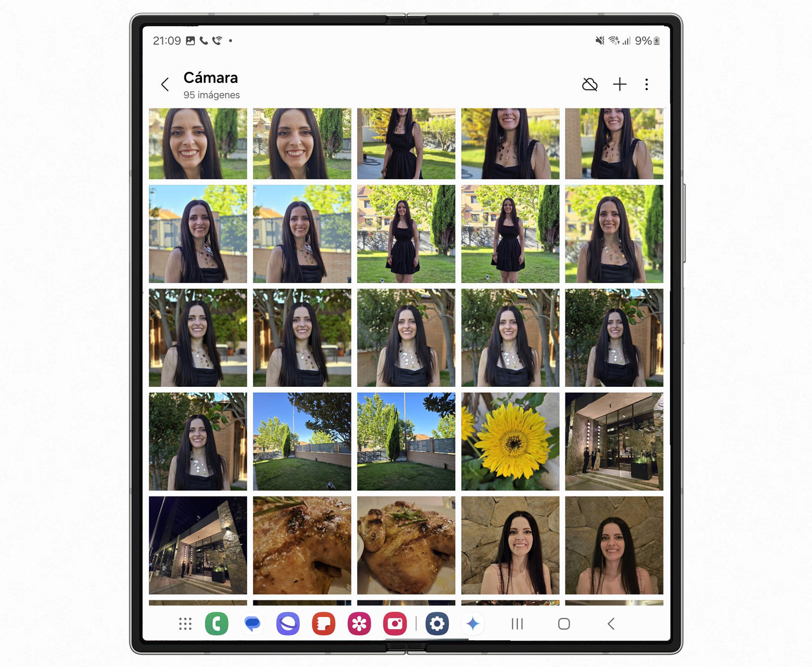The height and width of the screenshot is (667, 812).
Task: Open the grilled chicken on a white plate
Action: 406,545
